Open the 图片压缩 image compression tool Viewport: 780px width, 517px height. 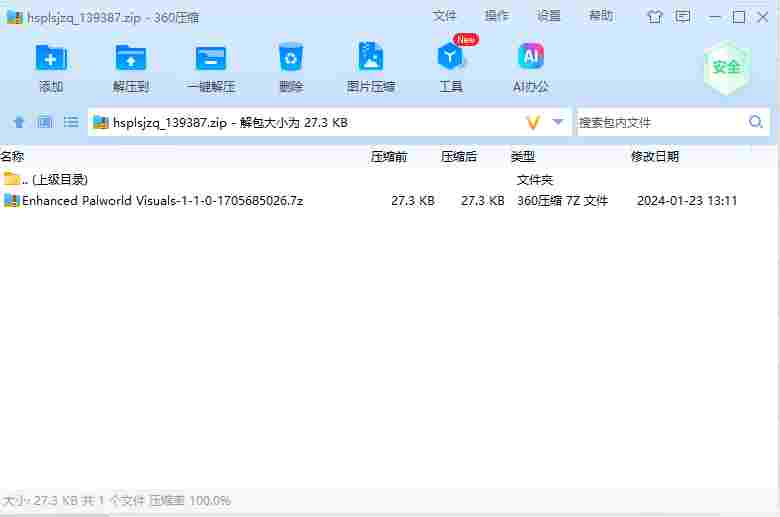click(371, 57)
